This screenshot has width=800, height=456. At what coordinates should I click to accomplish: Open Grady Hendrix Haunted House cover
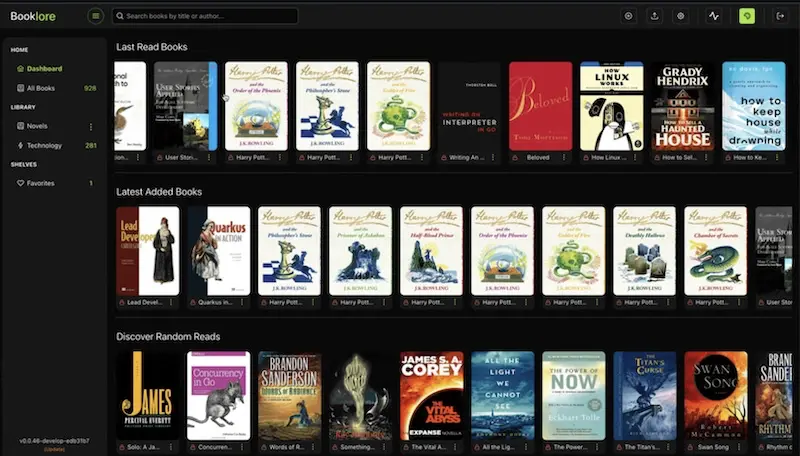tap(683, 106)
